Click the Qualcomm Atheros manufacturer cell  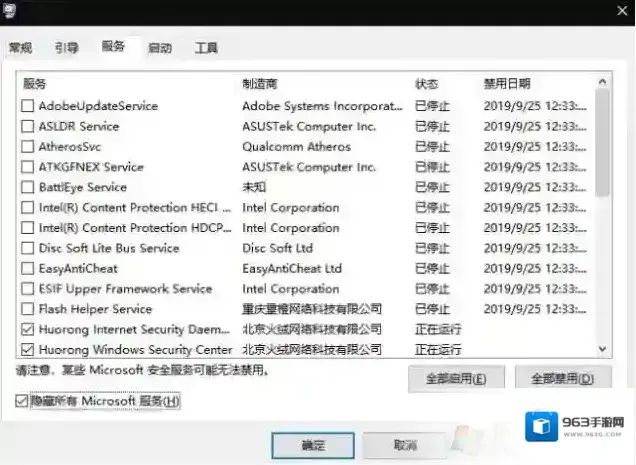coord(297,146)
